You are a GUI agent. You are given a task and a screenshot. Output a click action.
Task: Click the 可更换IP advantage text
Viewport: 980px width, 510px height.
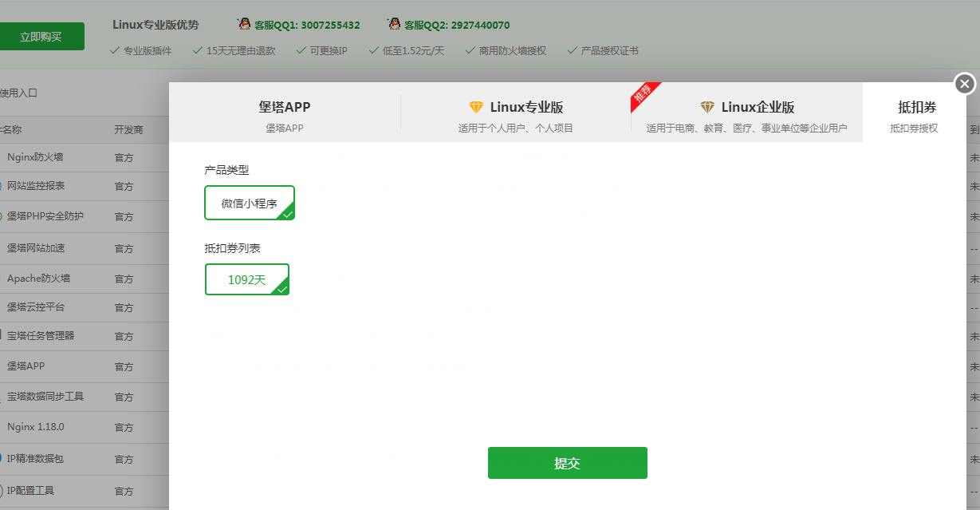point(329,51)
